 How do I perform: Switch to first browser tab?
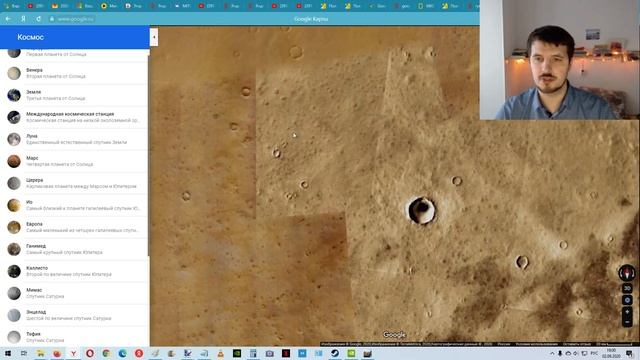(12, 6)
